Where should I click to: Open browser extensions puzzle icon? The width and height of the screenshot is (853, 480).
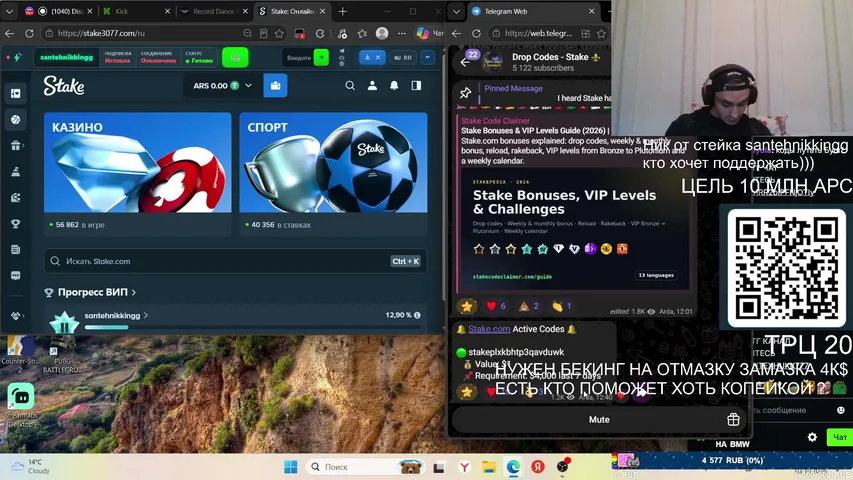click(x=320, y=33)
